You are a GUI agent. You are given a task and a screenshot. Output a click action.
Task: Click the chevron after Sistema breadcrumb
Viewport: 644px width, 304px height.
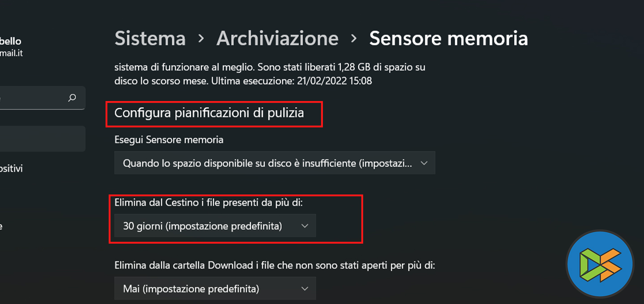point(201,39)
